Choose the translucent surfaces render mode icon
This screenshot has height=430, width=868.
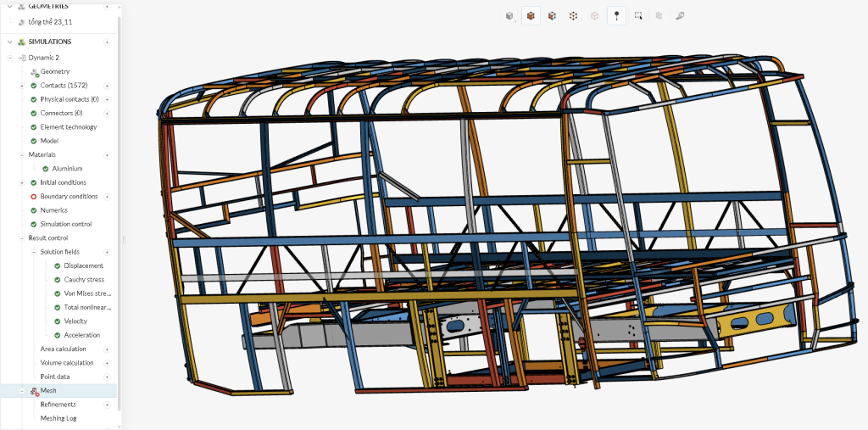594,15
